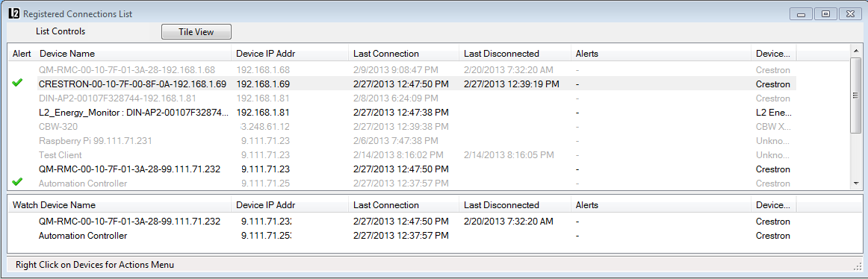Select the Test Client device row
868x279 pixels.
[x=403, y=155]
